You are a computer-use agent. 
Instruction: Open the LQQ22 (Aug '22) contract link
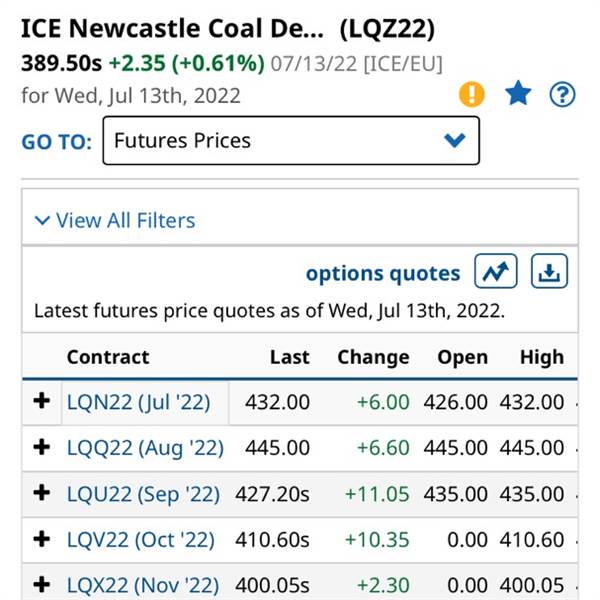[145, 448]
